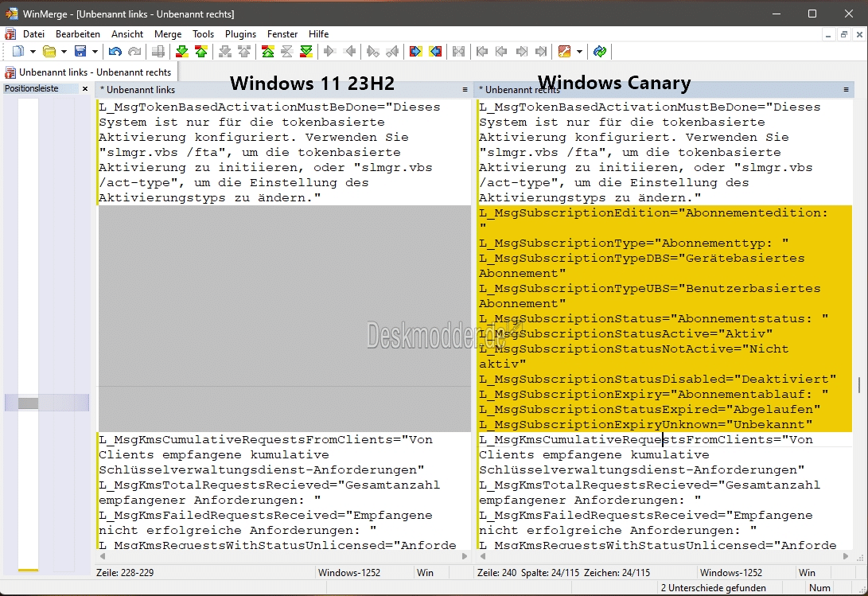Image resolution: width=868 pixels, height=596 pixels.
Task: Click the Copy Left toolbar icon
Action: click(350, 52)
